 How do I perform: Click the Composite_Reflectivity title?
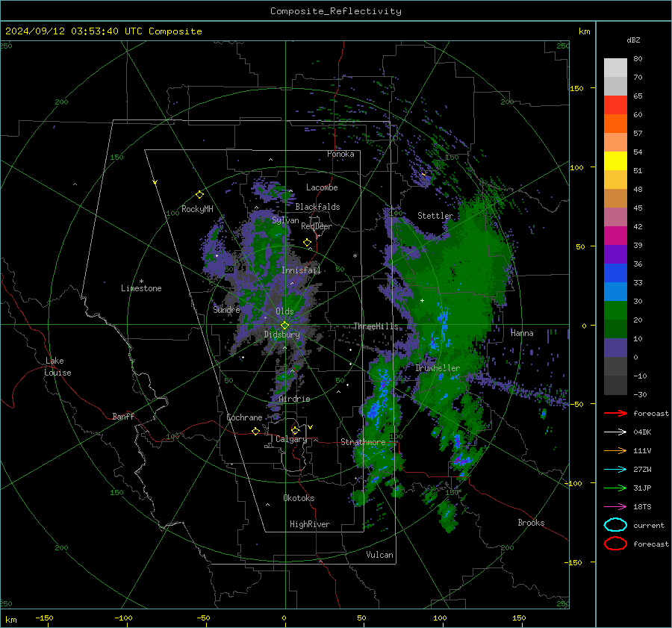tap(336, 11)
